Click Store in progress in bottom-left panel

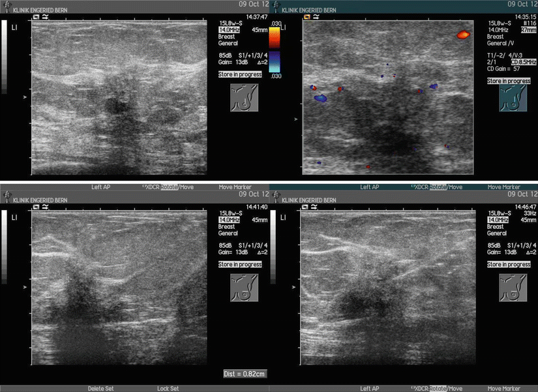(240, 265)
